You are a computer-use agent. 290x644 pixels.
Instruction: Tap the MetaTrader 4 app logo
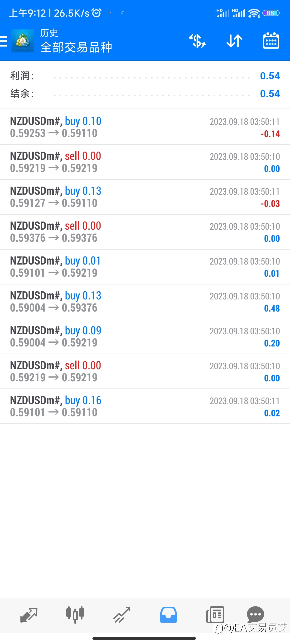click(x=23, y=41)
